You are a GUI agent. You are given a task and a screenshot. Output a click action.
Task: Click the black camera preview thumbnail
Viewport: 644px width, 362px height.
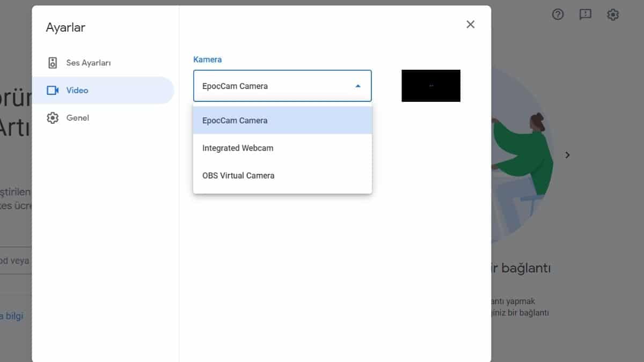point(431,86)
